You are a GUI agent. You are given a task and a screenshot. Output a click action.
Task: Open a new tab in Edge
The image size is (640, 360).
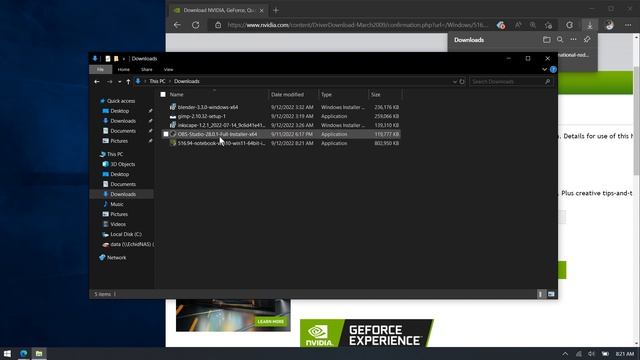[276, 10]
